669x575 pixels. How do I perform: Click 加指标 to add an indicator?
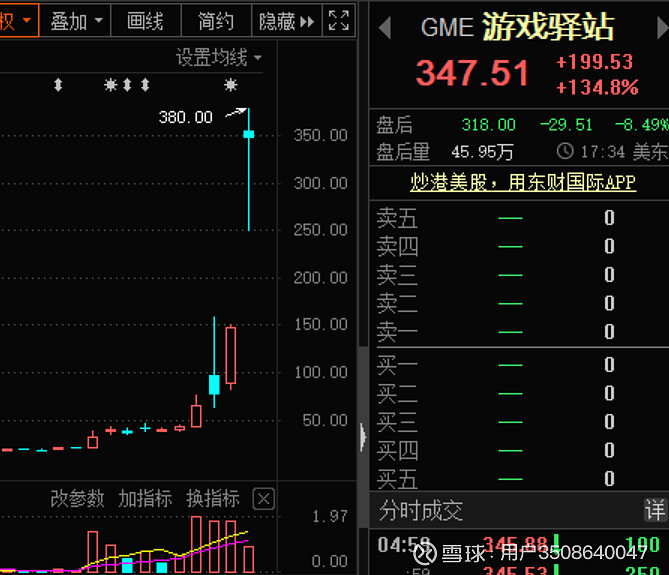coord(145,499)
